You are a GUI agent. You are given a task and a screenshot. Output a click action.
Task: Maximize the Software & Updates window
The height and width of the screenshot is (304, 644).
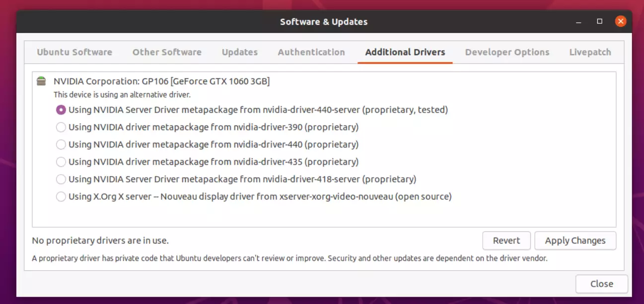click(600, 21)
